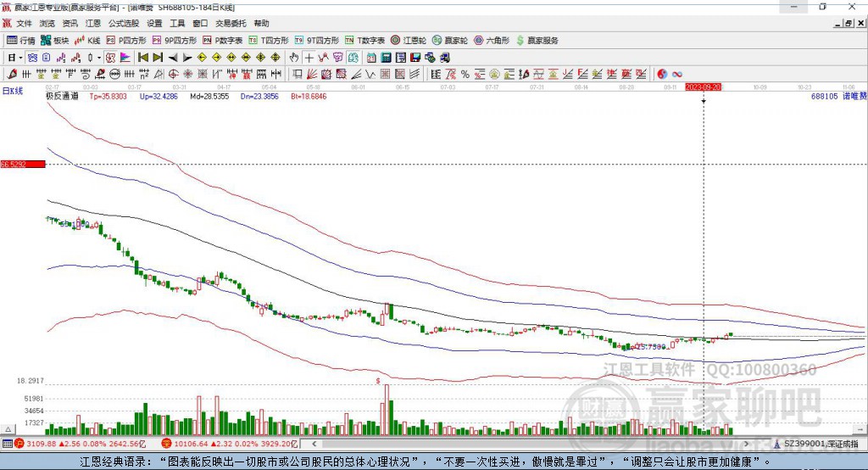Open the 公式选股 menu
868x470 pixels.
[124, 23]
